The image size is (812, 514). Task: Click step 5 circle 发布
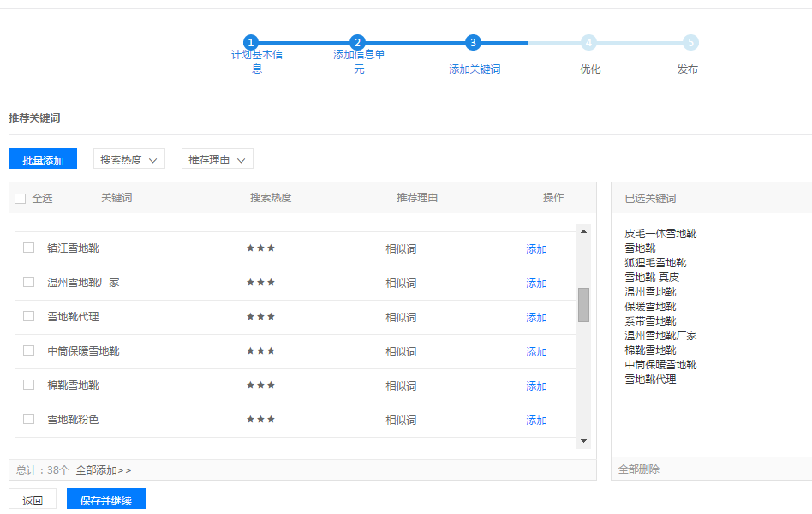click(x=690, y=43)
